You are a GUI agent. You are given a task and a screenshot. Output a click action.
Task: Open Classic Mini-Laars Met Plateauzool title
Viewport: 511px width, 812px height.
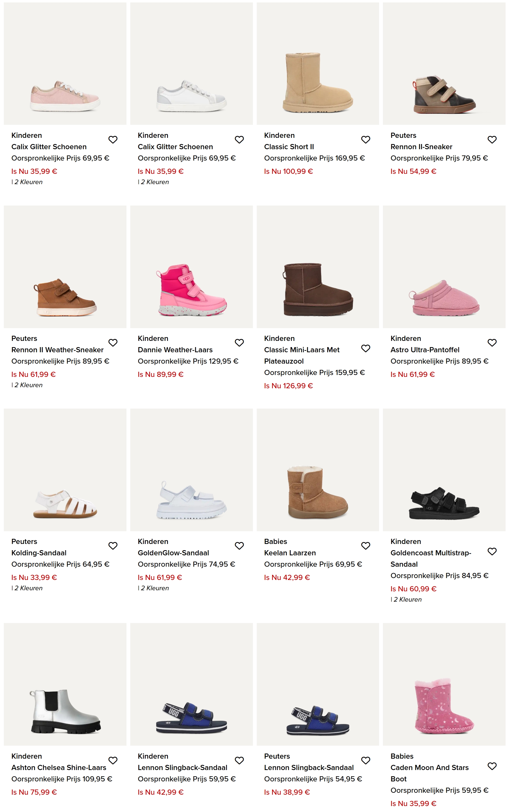click(x=302, y=355)
